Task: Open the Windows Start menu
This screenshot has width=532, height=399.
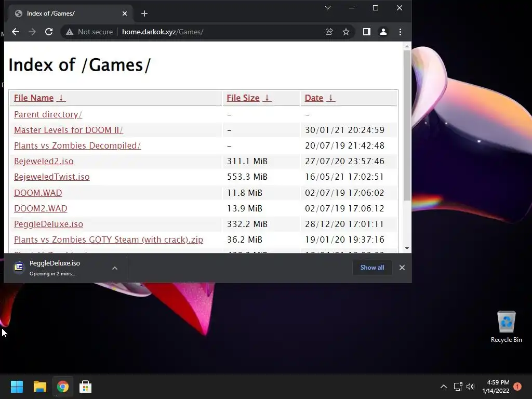Action: 17,387
